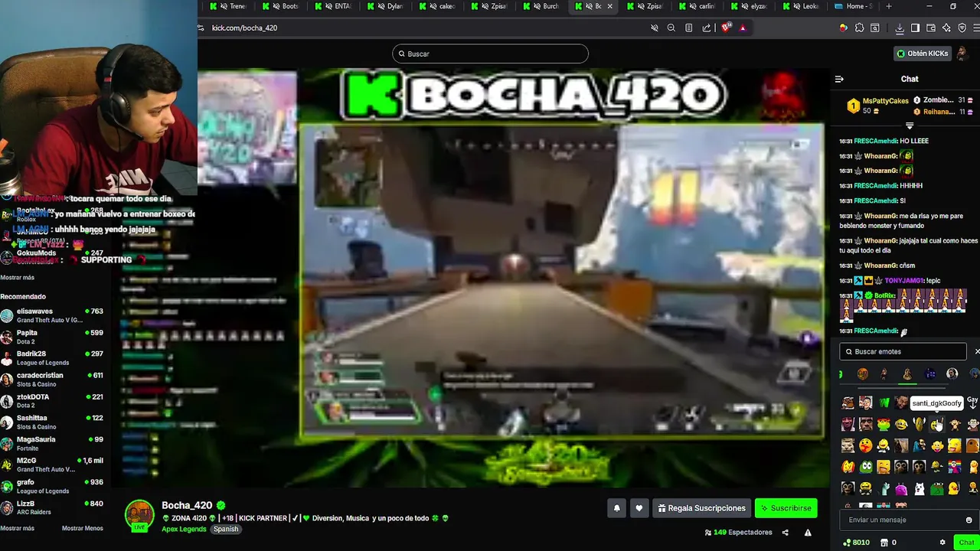The width and height of the screenshot is (980, 551).
Task: Click the 'Regala Suscripciones' button
Action: click(701, 508)
